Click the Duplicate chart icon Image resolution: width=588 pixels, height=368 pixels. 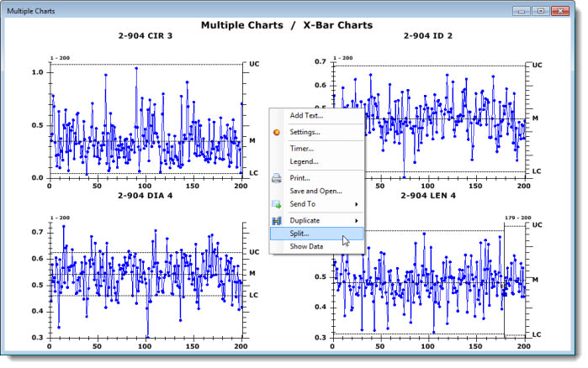click(277, 220)
